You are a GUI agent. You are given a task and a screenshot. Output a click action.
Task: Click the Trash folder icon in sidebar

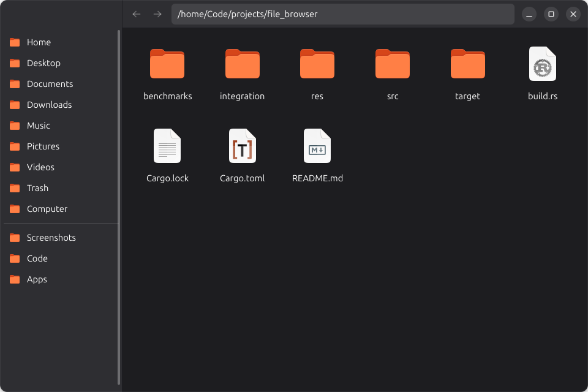click(15, 188)
